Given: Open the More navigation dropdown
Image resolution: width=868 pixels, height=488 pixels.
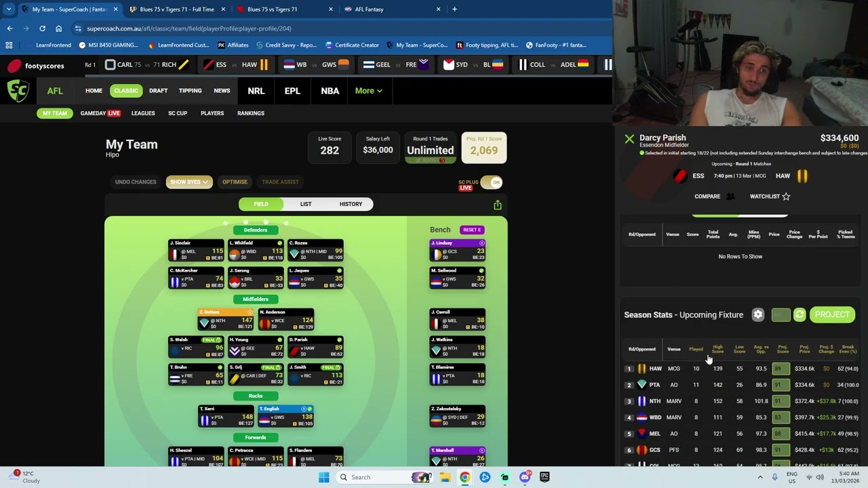Looking at the screenshot, I should (x=368, y=91).
